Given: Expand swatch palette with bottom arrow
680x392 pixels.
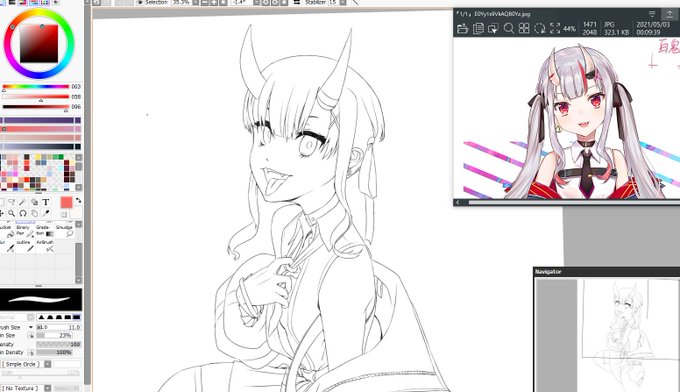Looking at the screenshot, I should click(x=78, y=187).
